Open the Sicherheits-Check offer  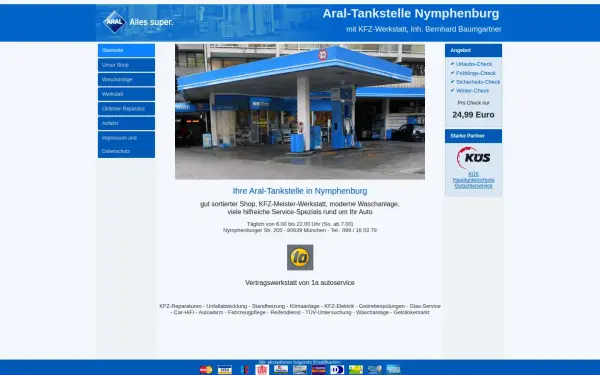[x=478, y=82]
